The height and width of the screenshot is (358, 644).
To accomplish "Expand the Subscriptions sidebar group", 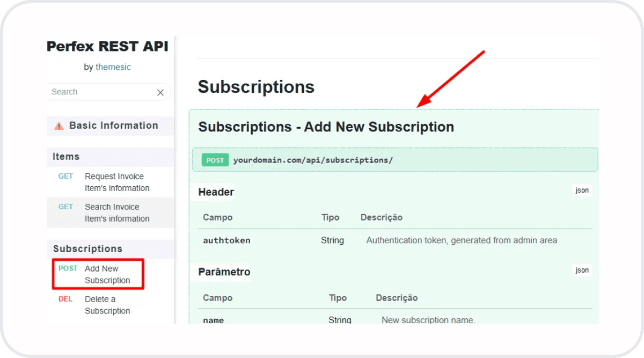I will tap(110, 249).
